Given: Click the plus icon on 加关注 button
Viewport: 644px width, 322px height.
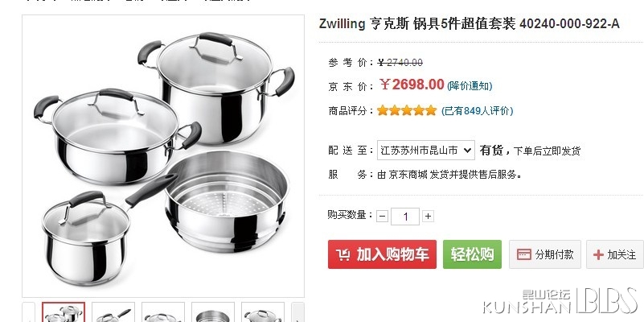Looking at the screenshot, I should 598,254.
